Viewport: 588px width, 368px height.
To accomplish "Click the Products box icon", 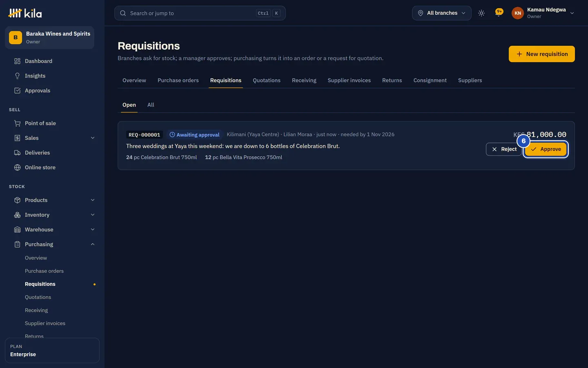I will click(x=17, y=200).
